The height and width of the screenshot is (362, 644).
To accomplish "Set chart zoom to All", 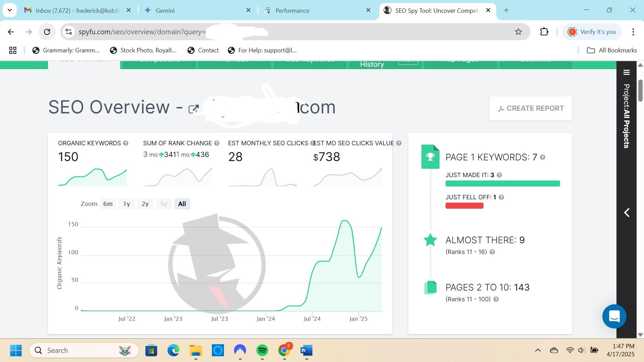I will 182,204.
